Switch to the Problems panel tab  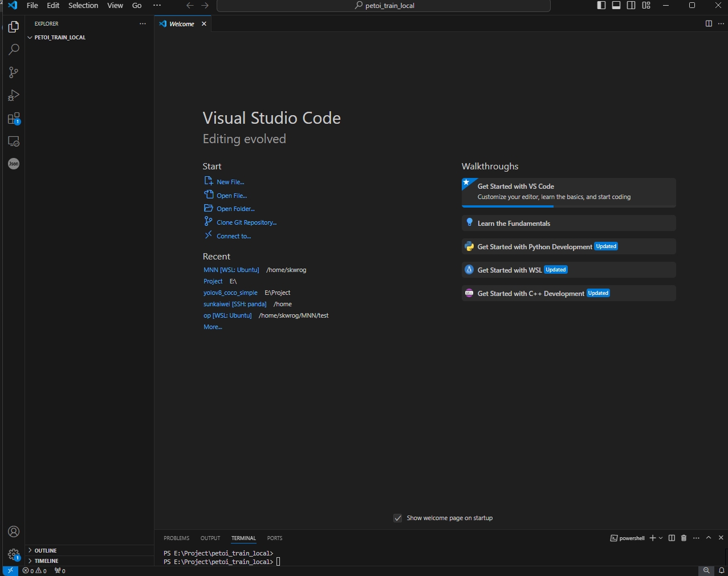[x=176, y=538]
